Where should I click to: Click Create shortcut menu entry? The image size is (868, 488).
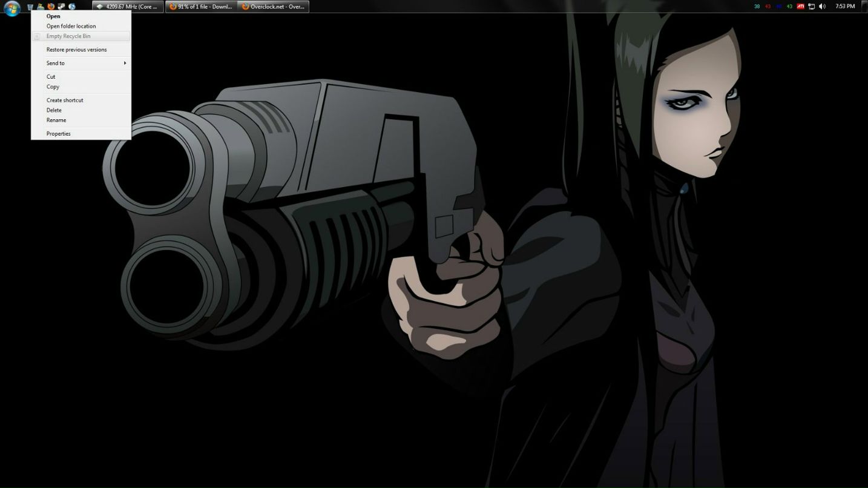coord(65,100)
